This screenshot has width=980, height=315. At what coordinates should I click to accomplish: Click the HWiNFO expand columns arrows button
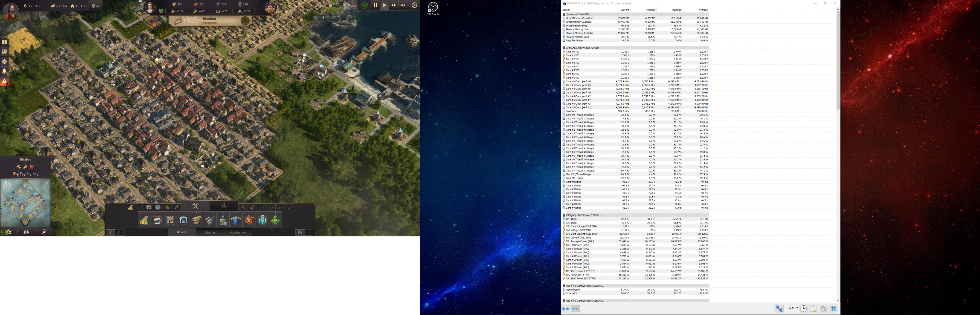click(566, 309)
